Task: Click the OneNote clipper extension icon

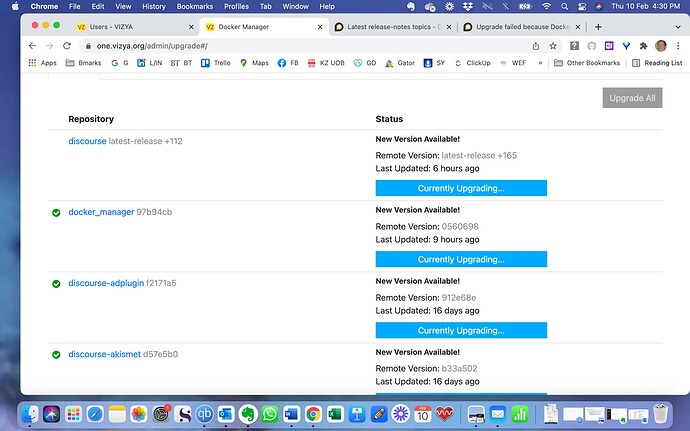Action: pos(609,46)
